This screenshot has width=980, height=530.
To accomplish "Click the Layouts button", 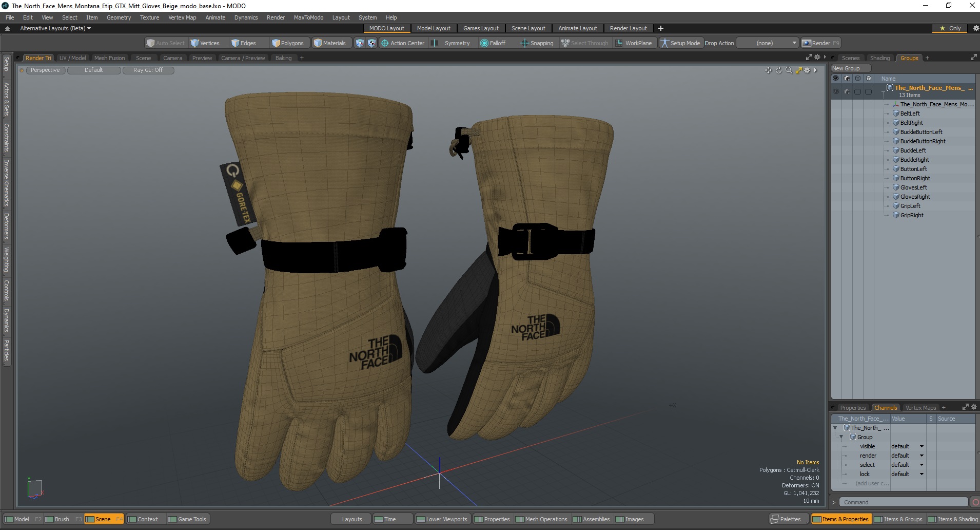I will tap(351, 519).
